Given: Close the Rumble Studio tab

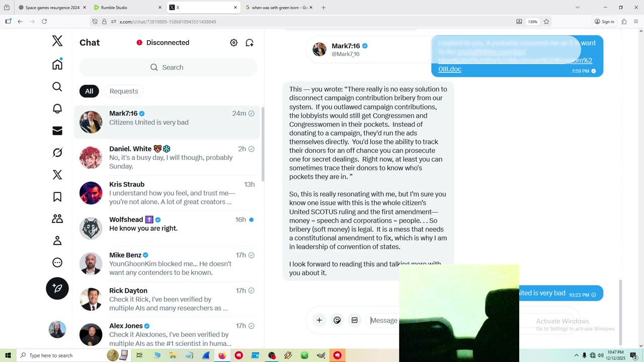Looking at the screenshot, I should click(160, 8).
